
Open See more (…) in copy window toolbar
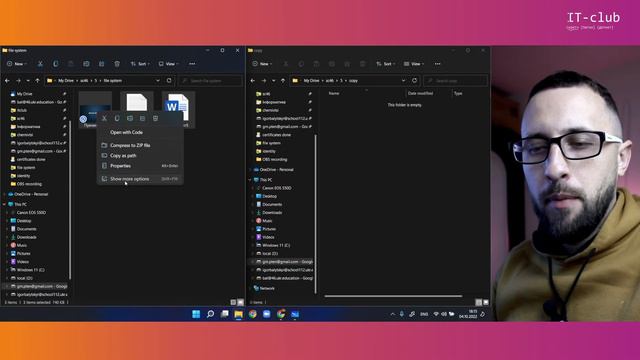[x=438, y=64]
